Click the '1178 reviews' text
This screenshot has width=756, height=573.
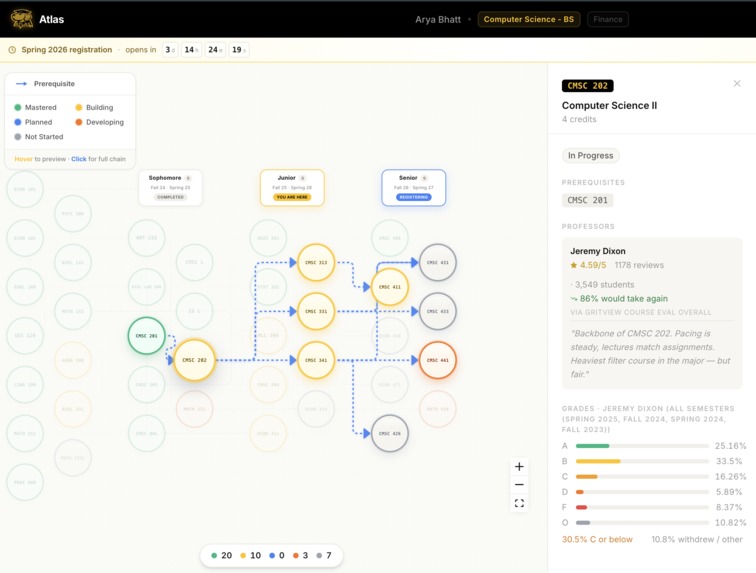pos(639,265)
